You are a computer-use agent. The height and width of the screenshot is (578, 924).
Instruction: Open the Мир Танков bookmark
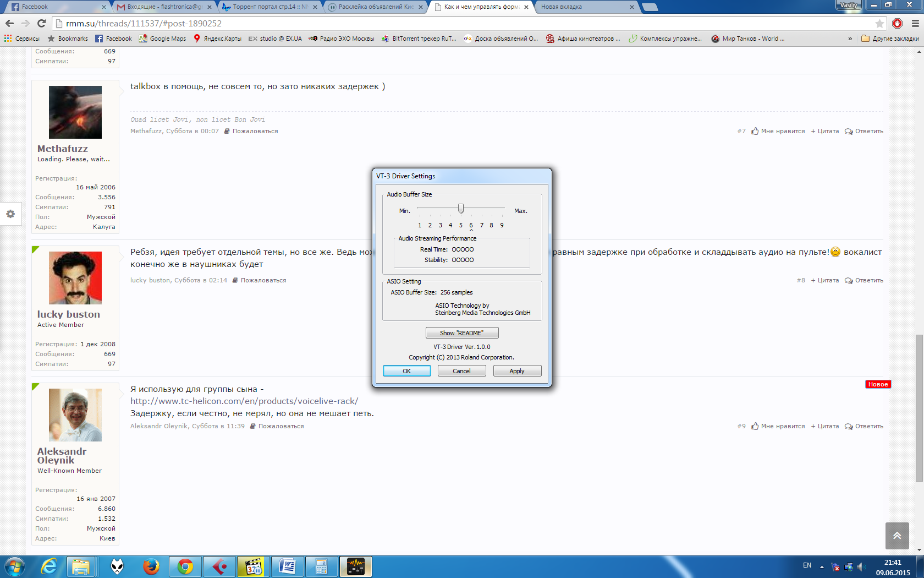748,39
